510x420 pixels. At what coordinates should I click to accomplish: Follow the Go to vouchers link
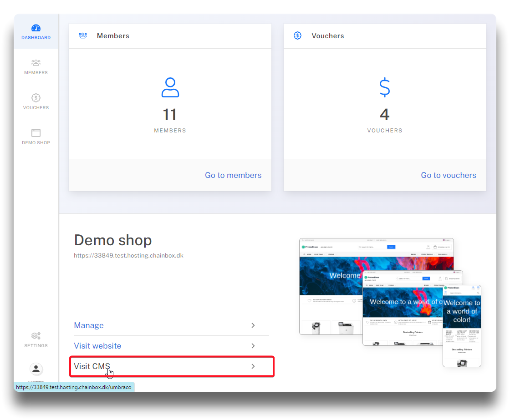pos(448,175)
